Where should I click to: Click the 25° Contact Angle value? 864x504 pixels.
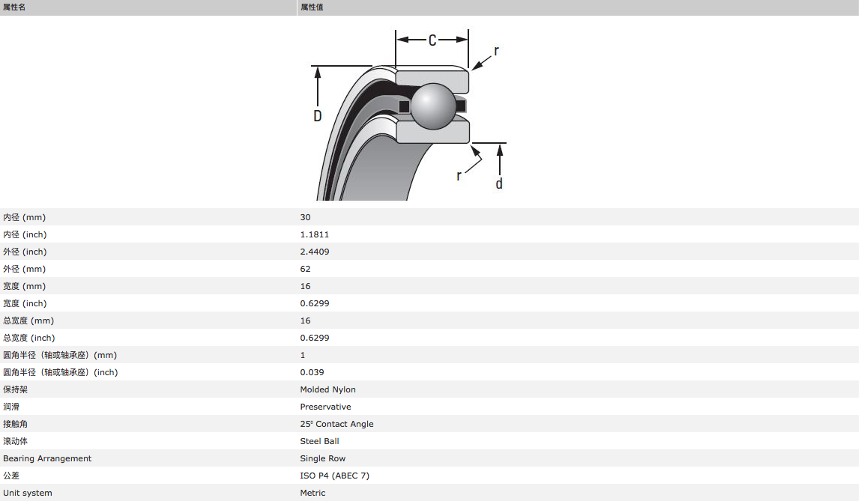click(336, 424)
